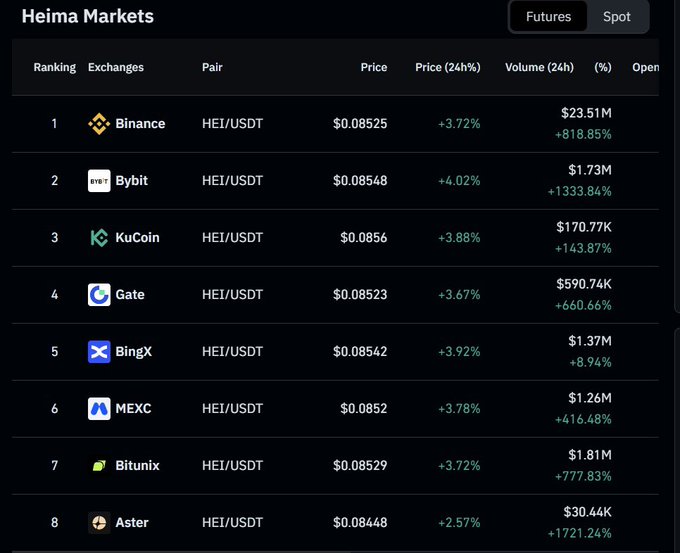Click the +416.48% volume change
The image size is (680, 553).
(583, 419)
